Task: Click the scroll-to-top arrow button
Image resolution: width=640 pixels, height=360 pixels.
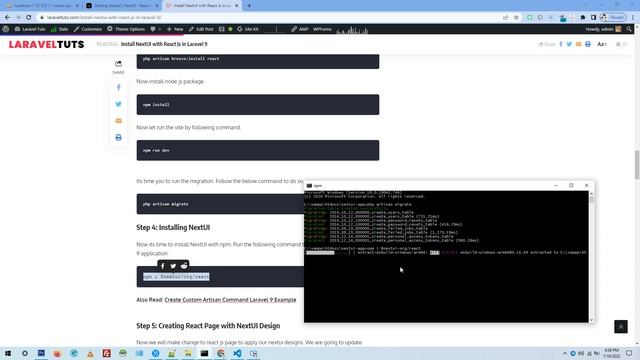Action: click(621, 327)
